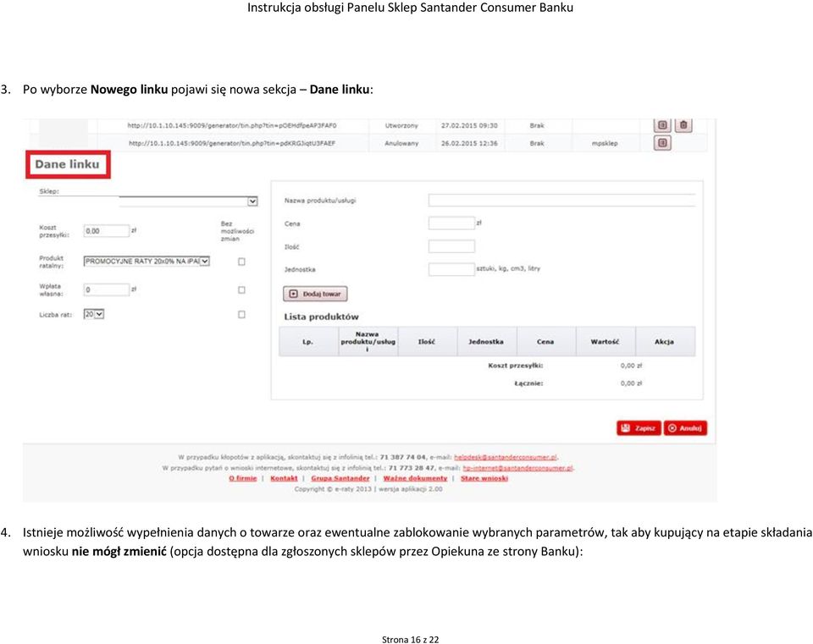Screen dimensions: 813x644
Task: Open the Stare wnioski footer link
Action: pyautogui.click(x=484, y=478)
